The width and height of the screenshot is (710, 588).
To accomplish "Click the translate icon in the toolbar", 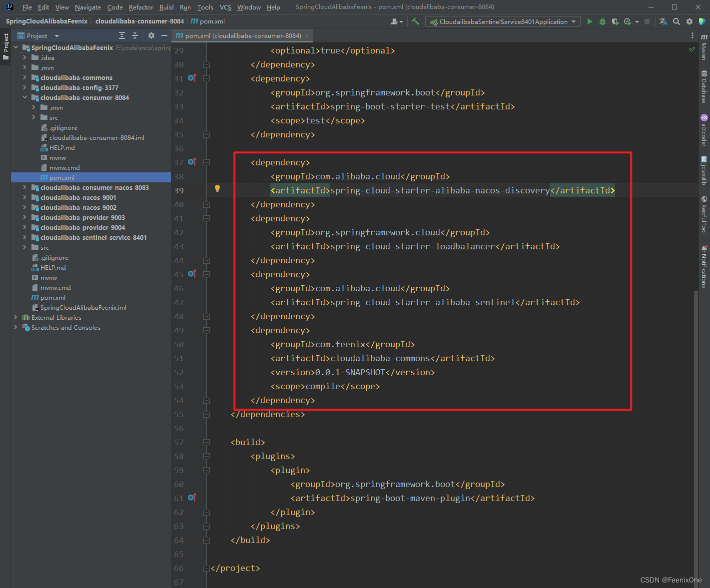I will pyautogui.click(x=663, y=21).
